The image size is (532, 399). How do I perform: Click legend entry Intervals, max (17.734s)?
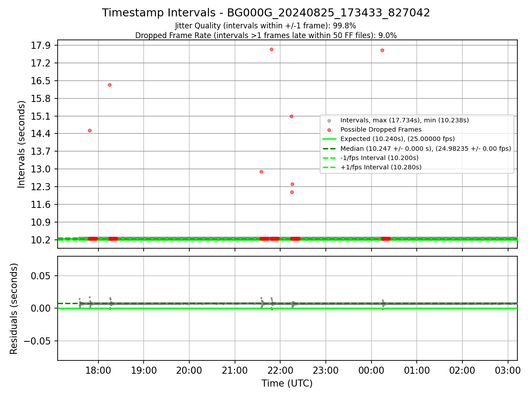coord(405,120)
